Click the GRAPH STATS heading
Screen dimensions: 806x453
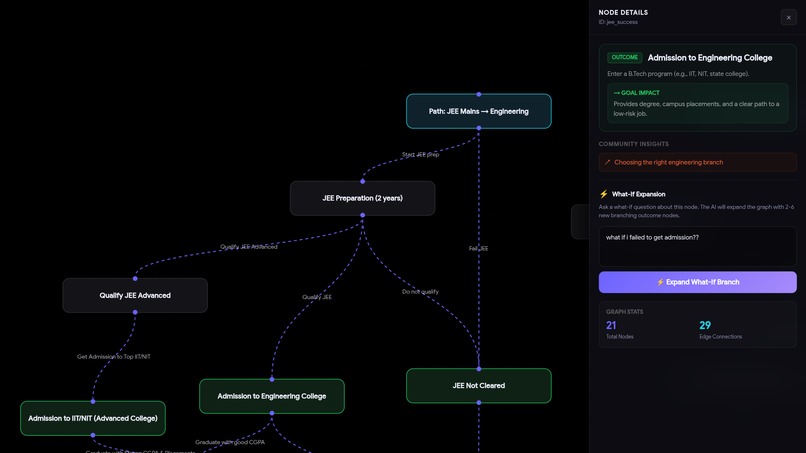coord(625,312)
